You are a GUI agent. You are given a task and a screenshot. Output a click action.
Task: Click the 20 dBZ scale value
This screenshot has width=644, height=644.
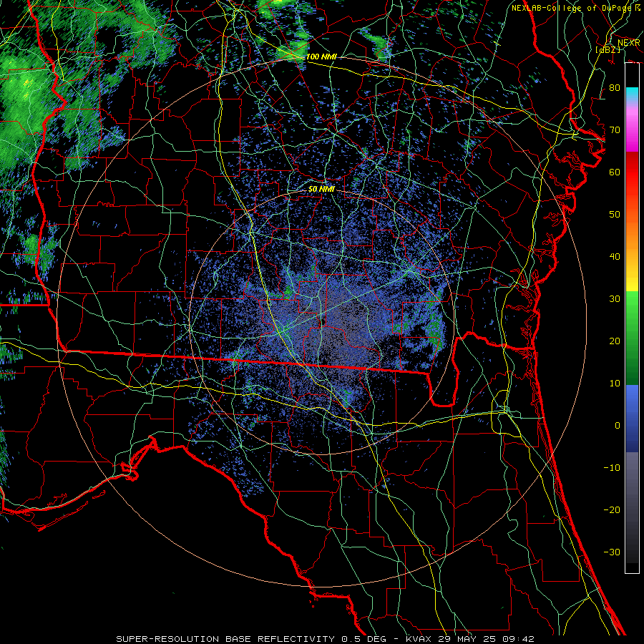(615, 341)
